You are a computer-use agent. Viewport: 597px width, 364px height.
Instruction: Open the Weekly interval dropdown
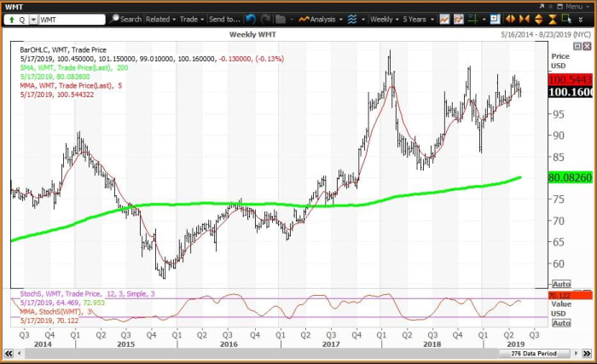[386, 18]
